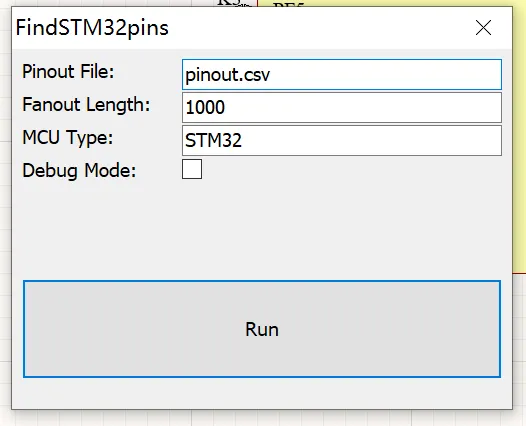Place cursor in the pinout.csv text
The width and height of the screenshot is (526, 426).
(227, 75)
